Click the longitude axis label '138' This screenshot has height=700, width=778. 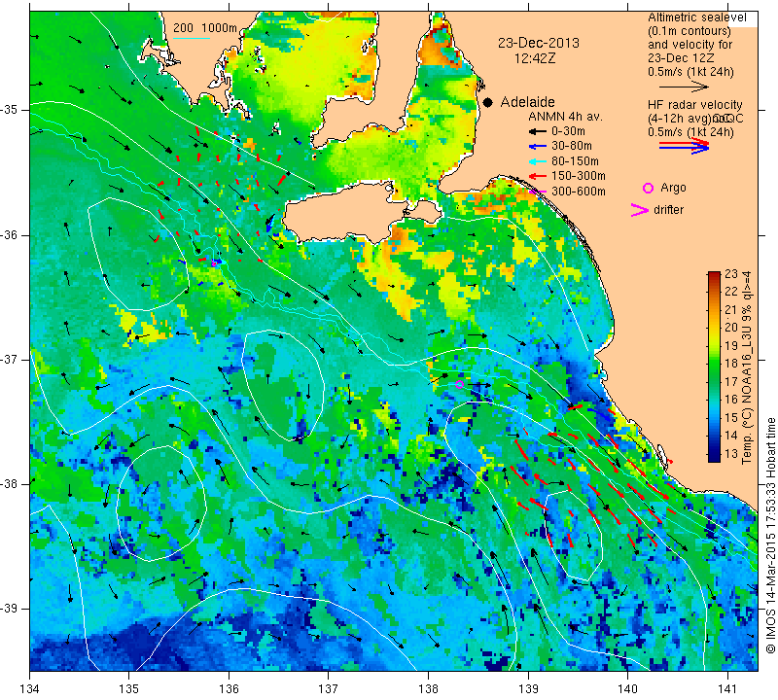(429, 689)
